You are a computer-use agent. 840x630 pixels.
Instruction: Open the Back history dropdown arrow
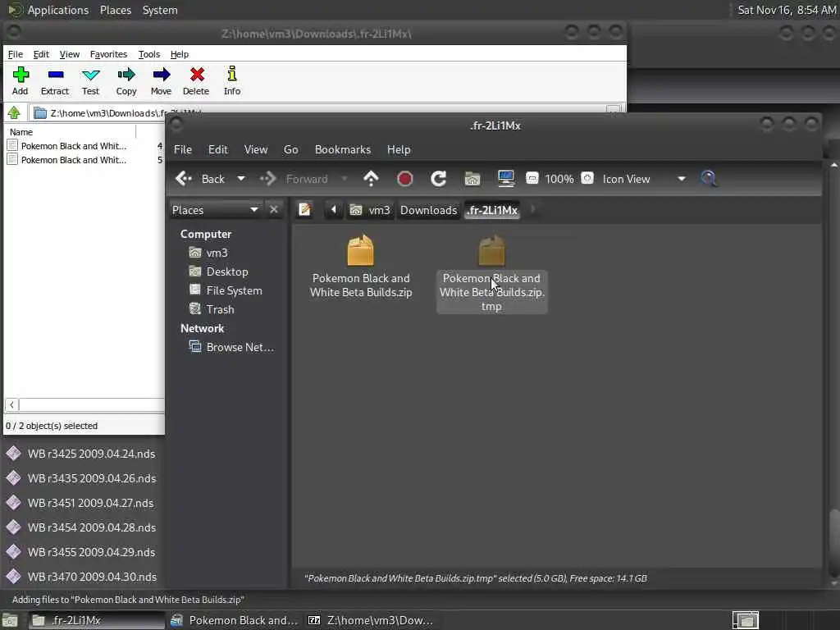point(241,179)
